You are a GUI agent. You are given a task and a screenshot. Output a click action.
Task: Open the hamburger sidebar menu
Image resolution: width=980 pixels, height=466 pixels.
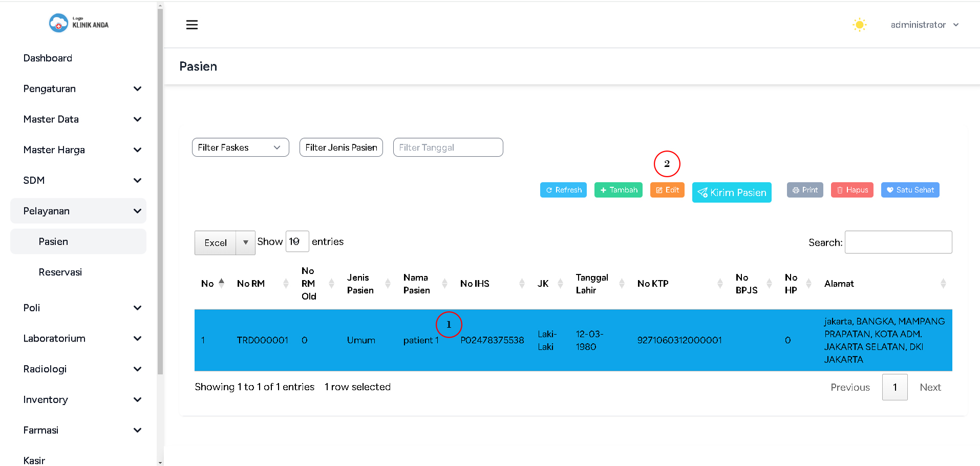pos(191,25)
